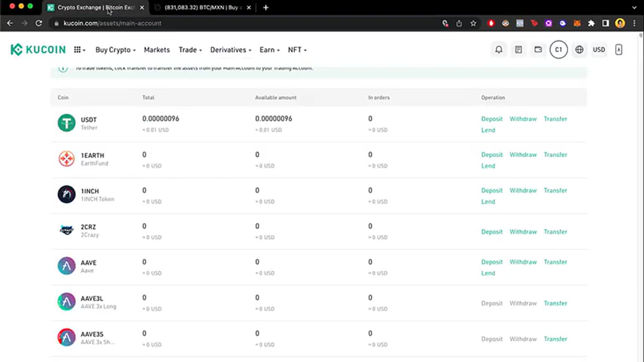Click the share icon in address bar
Image resolution: width=644 pixels, height=362 pixels.
click(459, 23)
